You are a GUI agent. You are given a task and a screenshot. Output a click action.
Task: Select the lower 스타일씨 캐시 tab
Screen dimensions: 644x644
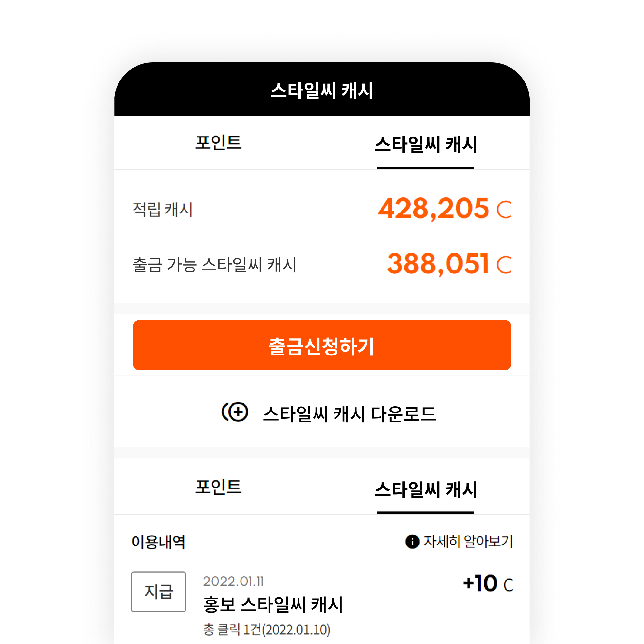(426, 490)
